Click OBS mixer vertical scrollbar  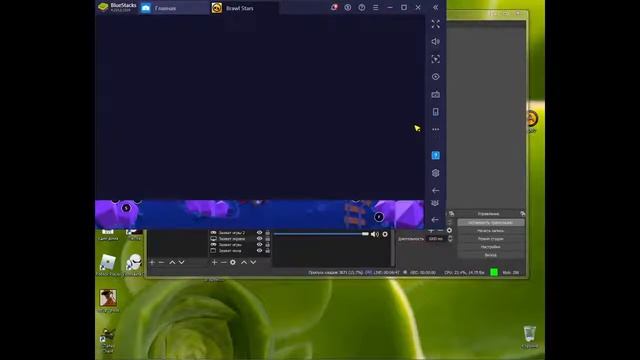tap(393, 248)
